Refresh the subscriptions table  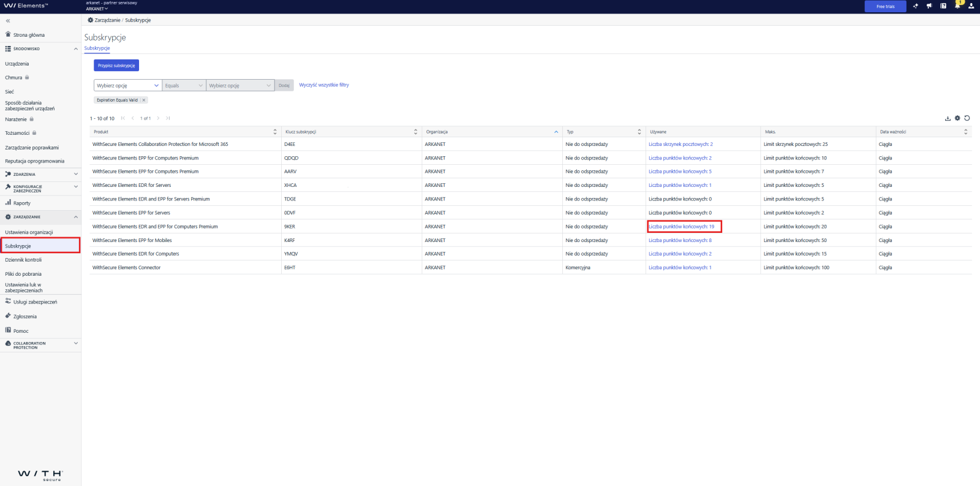pos(967,118)
